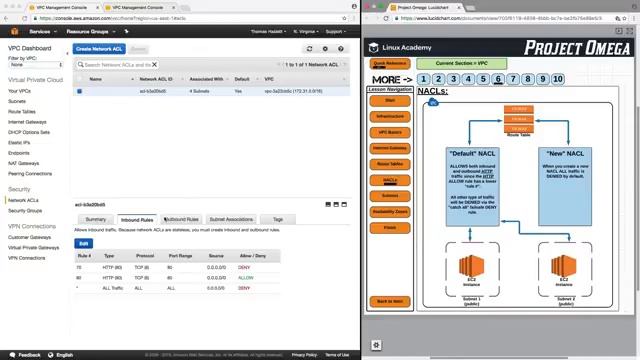Refresh the Network ACL list
The height and width of the screenshot is (360, 640).
coord(309,49)
